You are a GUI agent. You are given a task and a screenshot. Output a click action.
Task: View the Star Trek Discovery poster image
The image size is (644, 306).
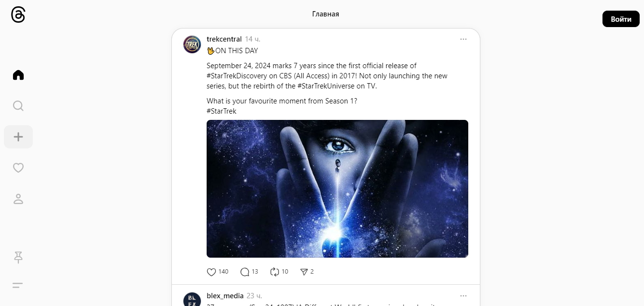pos(337,188)
